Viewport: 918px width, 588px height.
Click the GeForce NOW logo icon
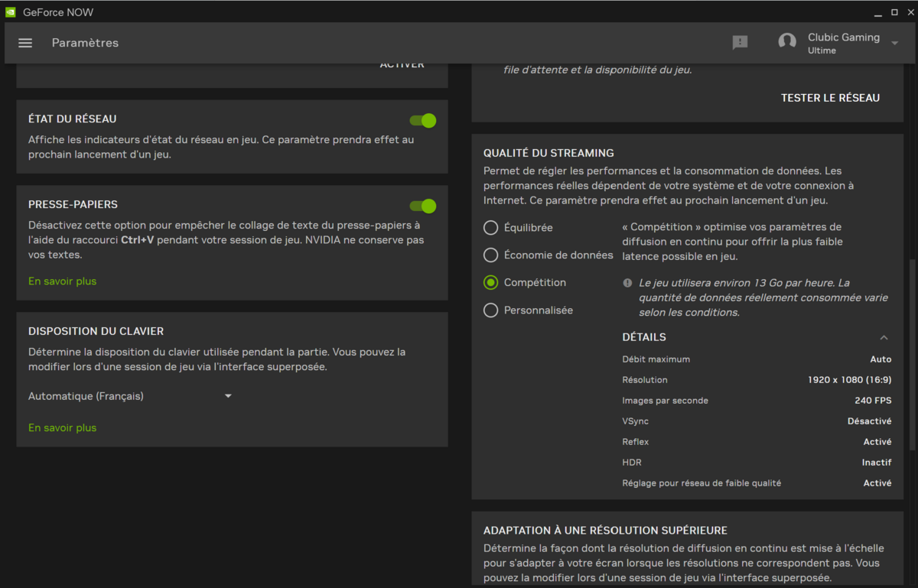pos(10,12)
